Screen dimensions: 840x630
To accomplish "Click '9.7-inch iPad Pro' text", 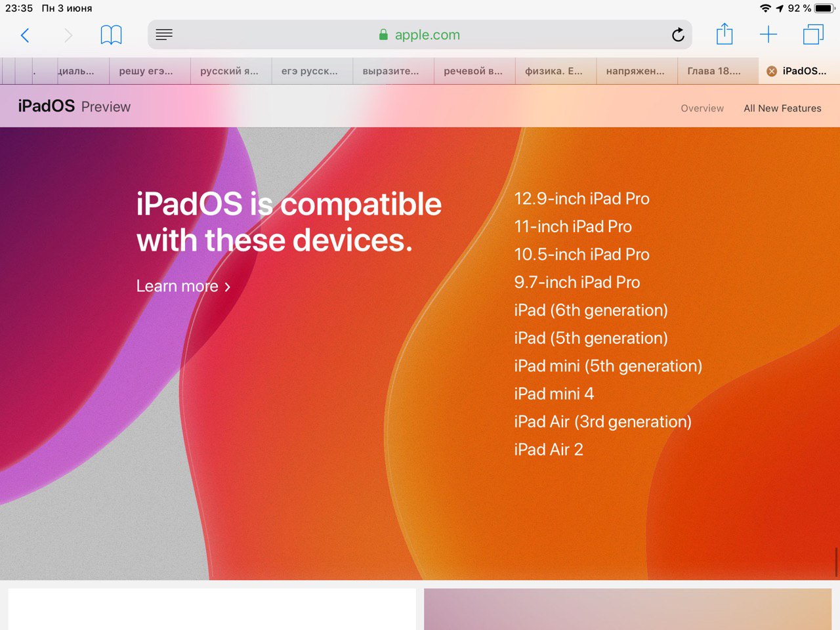I will 577,282.
